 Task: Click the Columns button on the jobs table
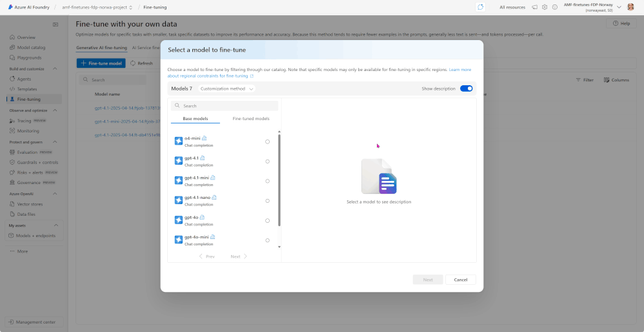tap(616, 80)
